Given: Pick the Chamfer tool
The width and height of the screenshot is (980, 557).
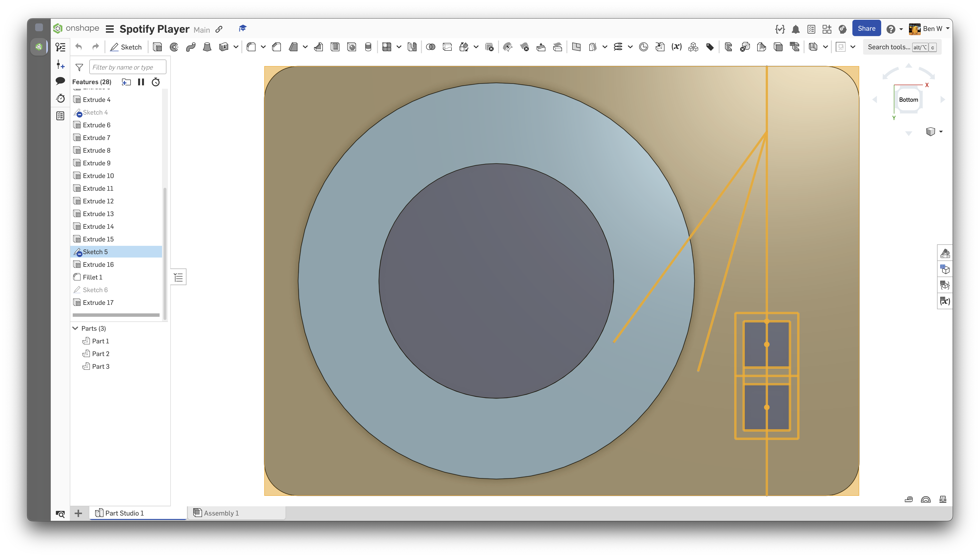Looking at the screenshot, I should (x=277, y=47).
